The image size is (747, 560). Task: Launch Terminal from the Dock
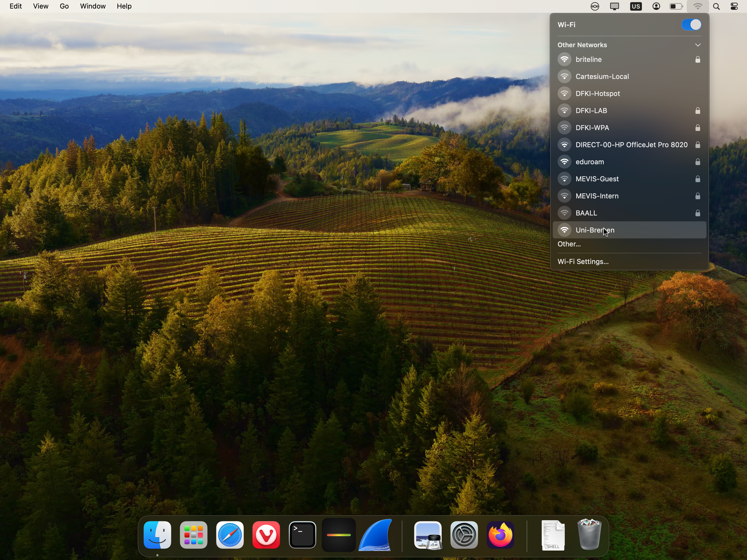[x=302, y=535]
